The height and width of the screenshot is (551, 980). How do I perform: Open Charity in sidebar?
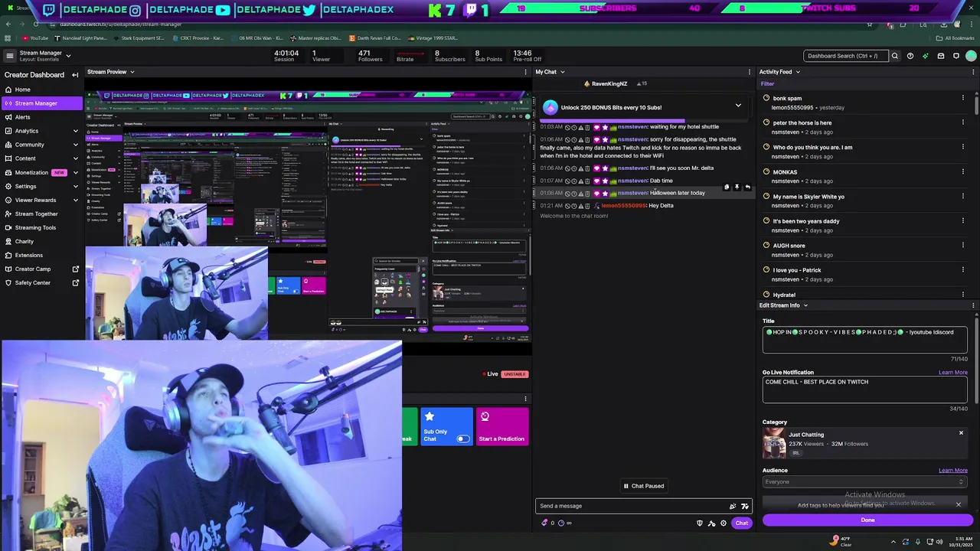tap(41, 241)
